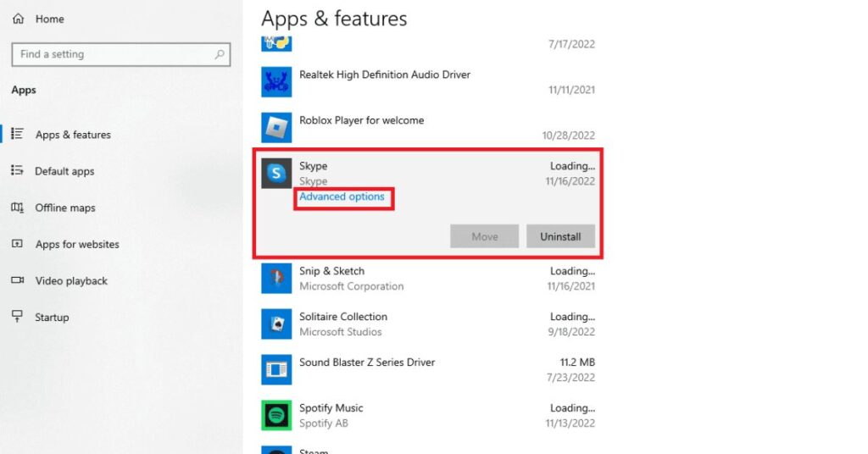Click the Apps & features sidebar list icon
Viewport: 868px width, 454px height.
pos(17,134)
